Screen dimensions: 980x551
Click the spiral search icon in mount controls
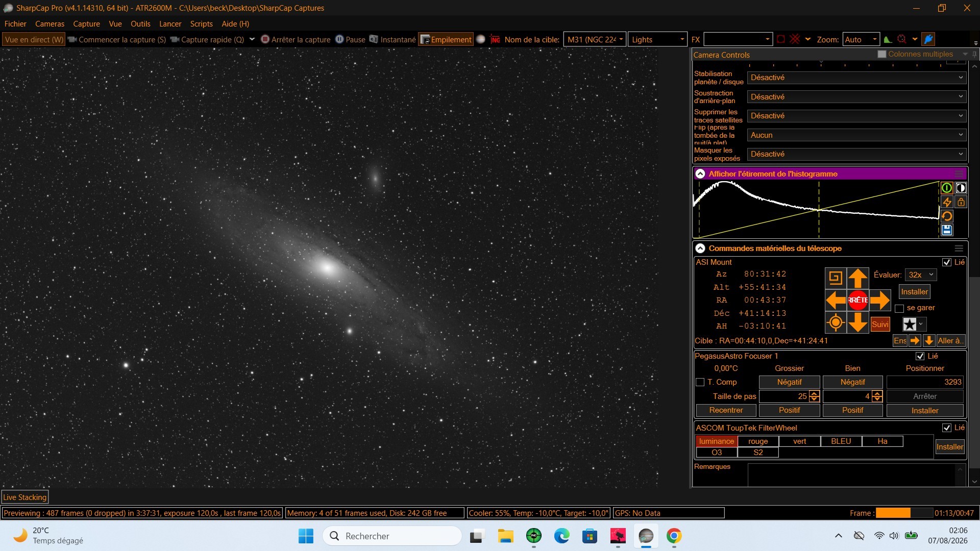(x=836, y=278)
